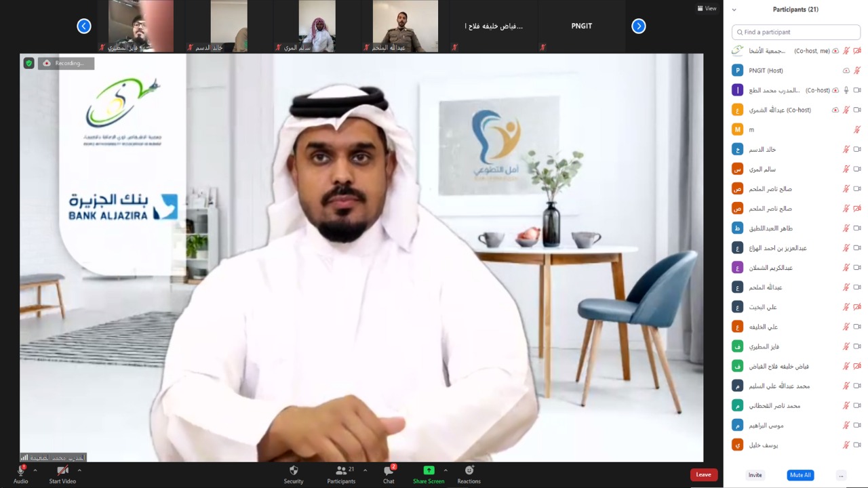Click the green encryption shield icon
Viewport: 868px width, 488px height.
(28, 63)
